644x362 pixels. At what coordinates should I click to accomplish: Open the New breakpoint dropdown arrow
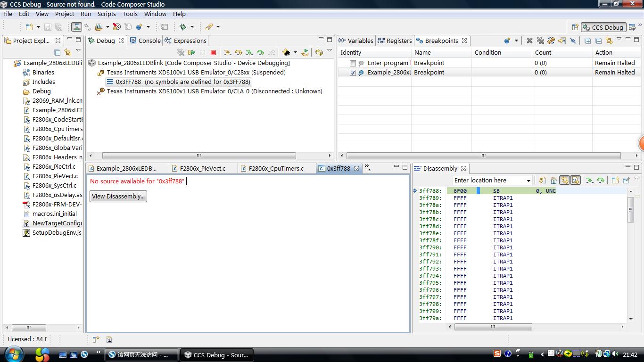tap(516, 41)
